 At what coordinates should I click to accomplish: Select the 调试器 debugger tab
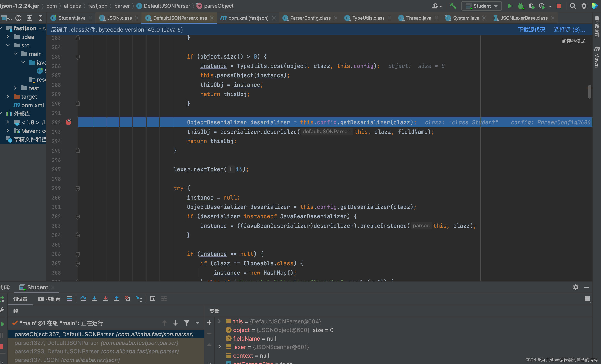click(x=20, y=299)
